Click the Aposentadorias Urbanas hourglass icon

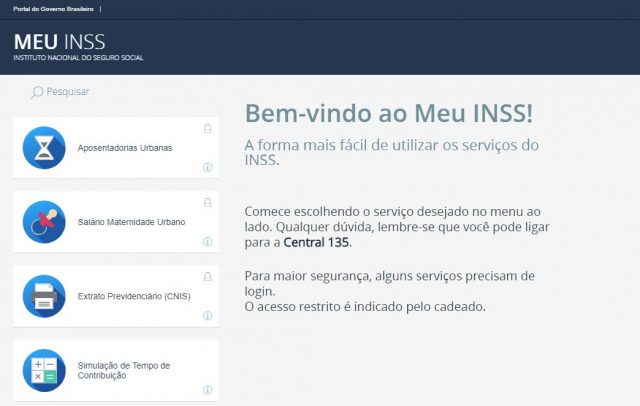coord(44,148)
